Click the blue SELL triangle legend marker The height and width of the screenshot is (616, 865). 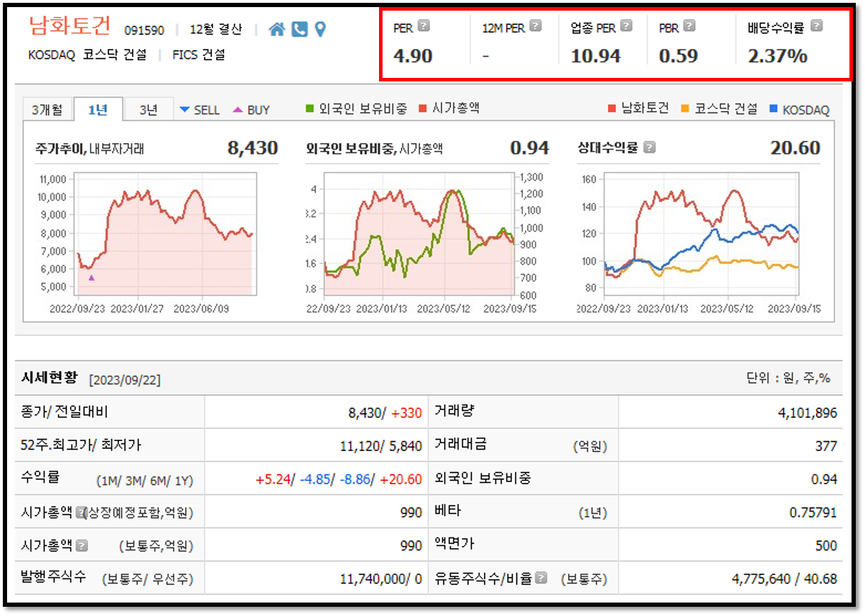[x=185, y=110]
